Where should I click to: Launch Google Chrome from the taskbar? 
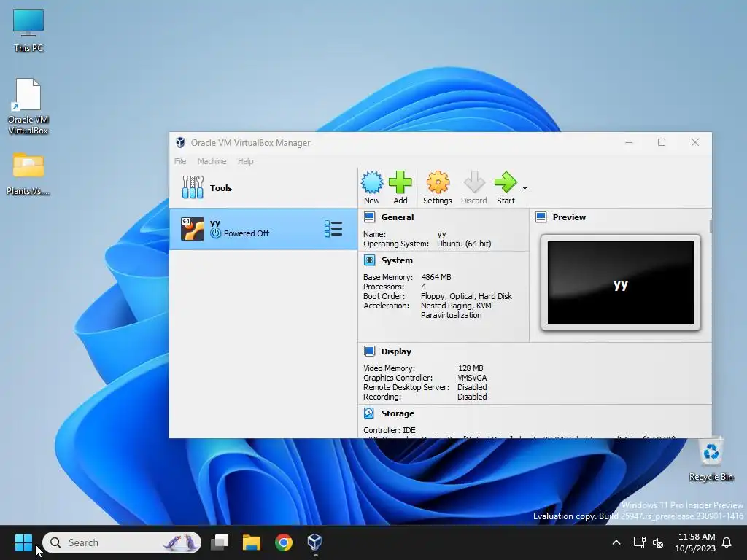(284, 542)
